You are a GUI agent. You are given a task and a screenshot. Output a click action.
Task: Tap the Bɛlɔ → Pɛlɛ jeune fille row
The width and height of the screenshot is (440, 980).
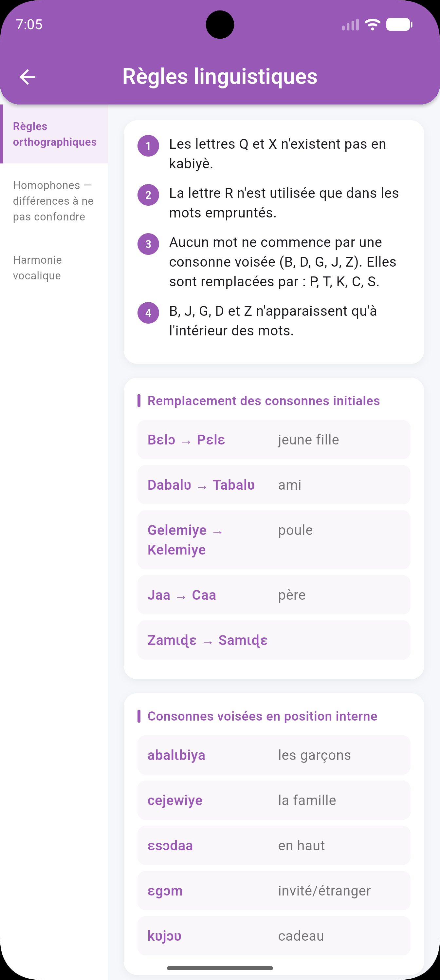click(x=274, y=440)
